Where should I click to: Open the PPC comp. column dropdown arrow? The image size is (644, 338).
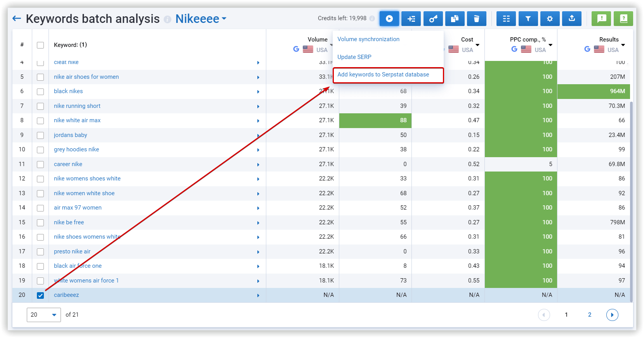(x=550, y=45)
